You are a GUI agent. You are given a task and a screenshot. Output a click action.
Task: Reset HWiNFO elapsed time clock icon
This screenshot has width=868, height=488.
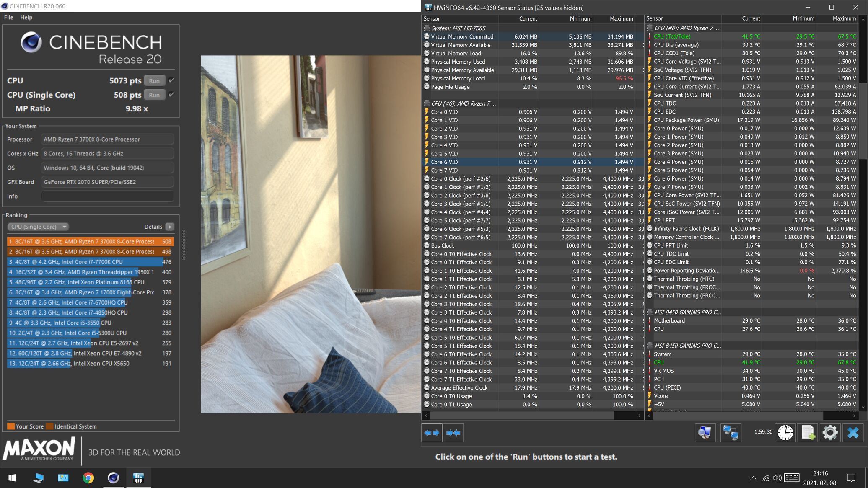pos(785,433)
